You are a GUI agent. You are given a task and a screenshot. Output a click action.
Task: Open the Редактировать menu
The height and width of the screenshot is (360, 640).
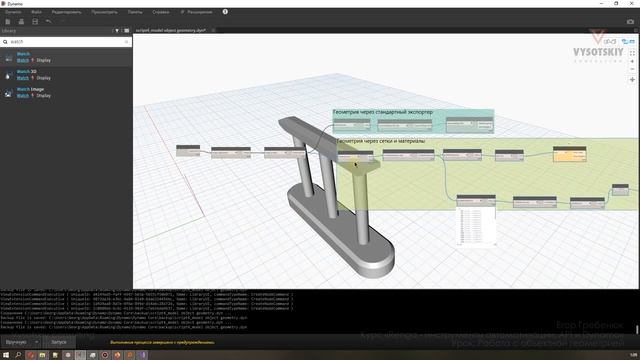click(67, 12)
